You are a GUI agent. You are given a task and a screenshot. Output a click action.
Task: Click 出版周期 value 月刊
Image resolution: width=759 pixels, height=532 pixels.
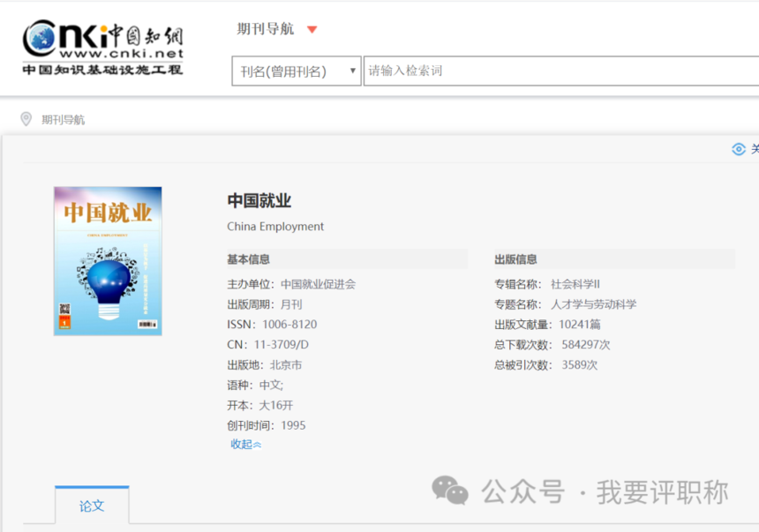(x=291, y=304)
